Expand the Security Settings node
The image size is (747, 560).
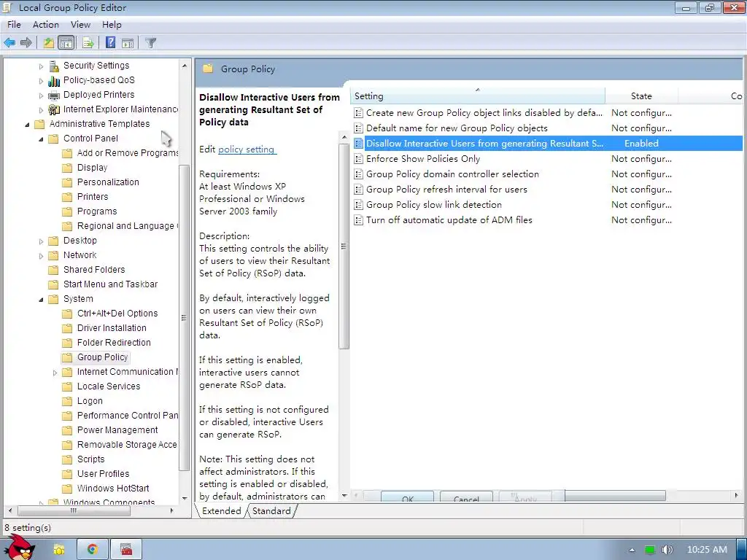point(41,66)
